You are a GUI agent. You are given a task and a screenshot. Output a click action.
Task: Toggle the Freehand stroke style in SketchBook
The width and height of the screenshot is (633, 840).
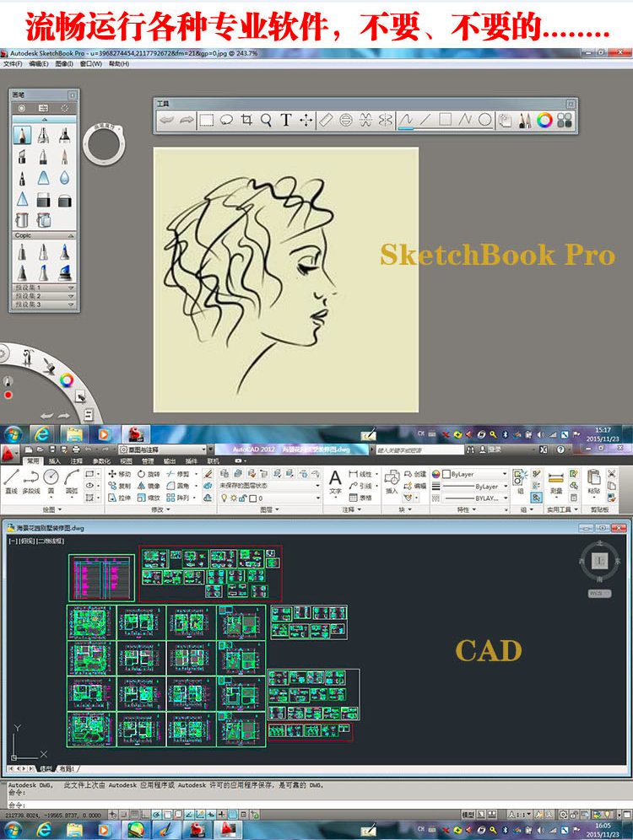click(406, 120)
